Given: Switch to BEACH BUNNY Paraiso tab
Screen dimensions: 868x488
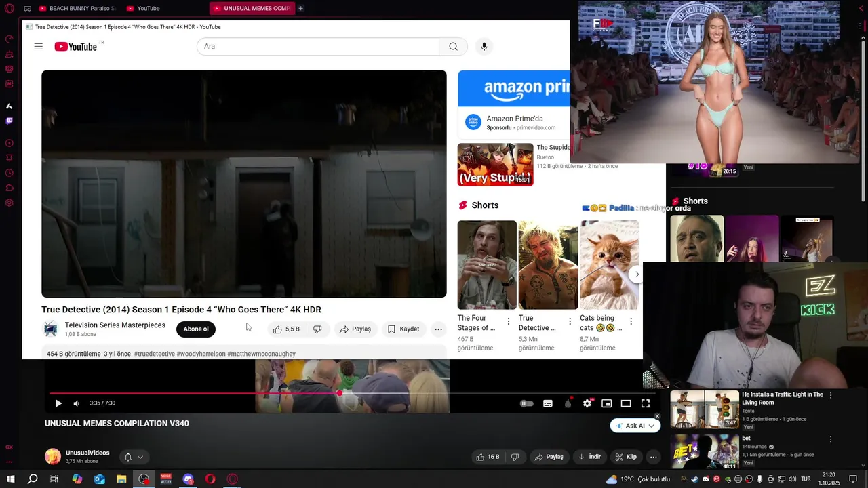Looking at the screenshot, I should tap(77, 8).
